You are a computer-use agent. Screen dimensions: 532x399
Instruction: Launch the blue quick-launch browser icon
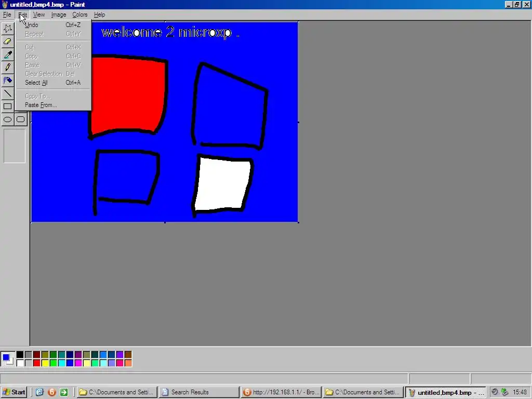point(39,392)
